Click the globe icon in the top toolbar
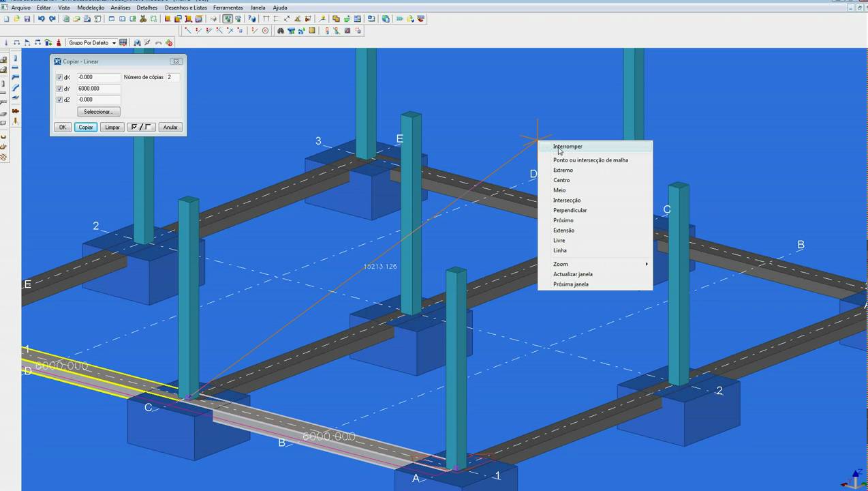This screenshot has height=491, width=868. (386, 18)
